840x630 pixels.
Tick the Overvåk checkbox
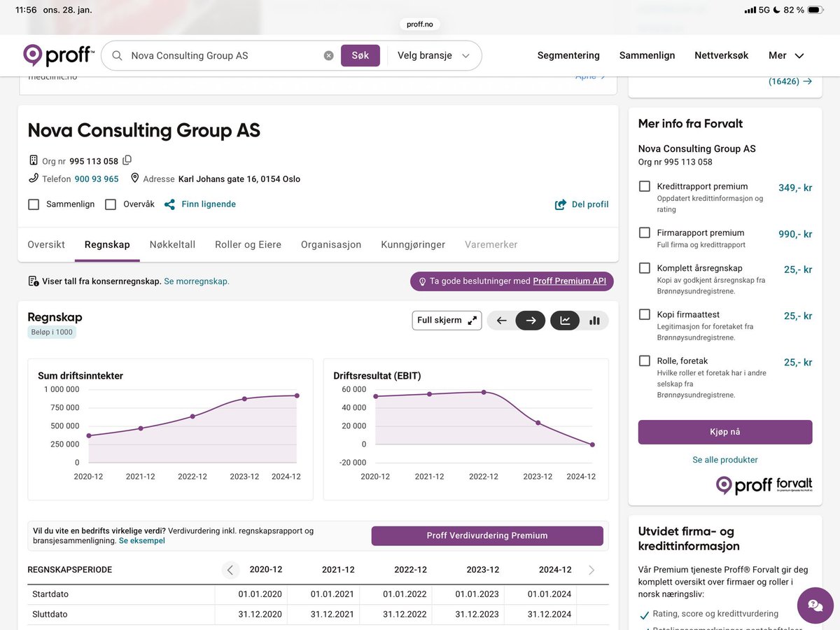(x=111, y=204)
